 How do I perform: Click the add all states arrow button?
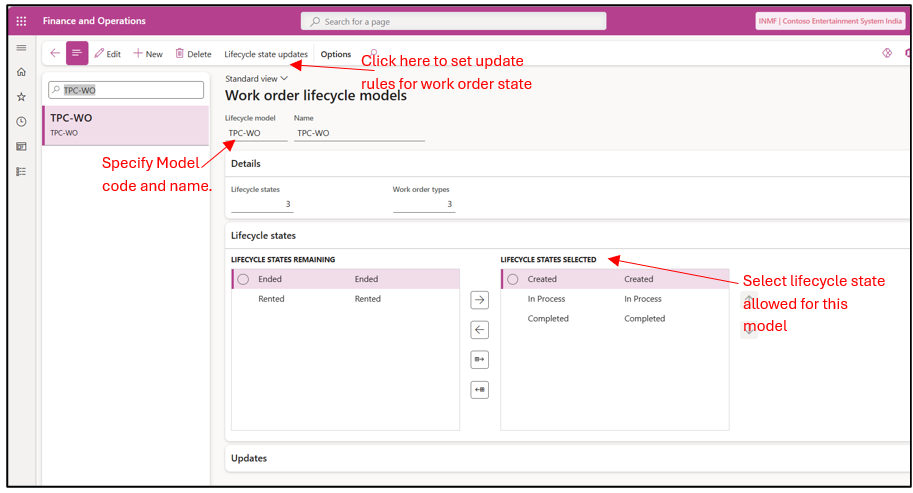click(x=479, y=360)
